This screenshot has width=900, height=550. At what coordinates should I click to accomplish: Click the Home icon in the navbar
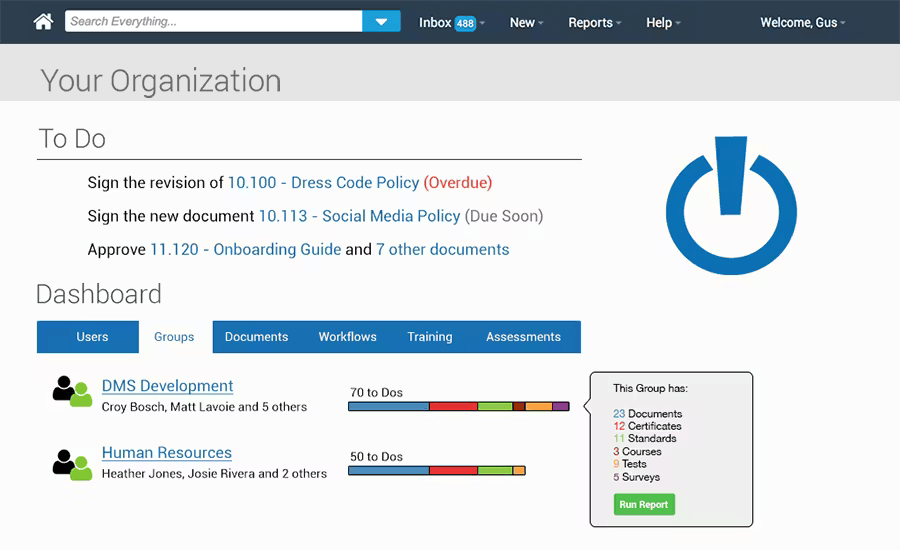43,22
